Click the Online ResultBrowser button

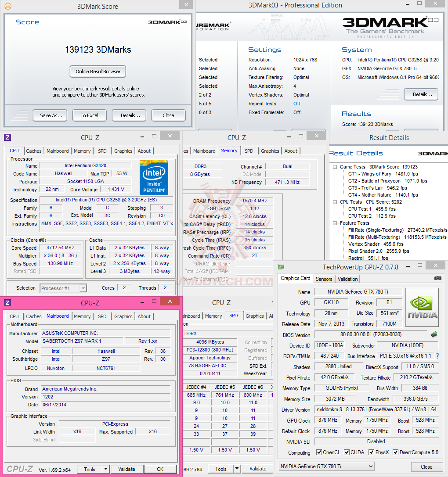tap(98, 72)
